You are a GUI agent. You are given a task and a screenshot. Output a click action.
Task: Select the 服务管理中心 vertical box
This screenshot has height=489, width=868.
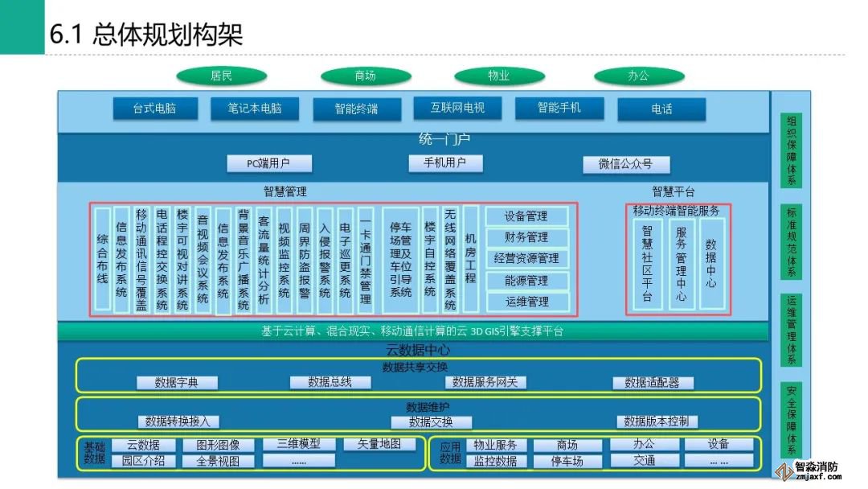[x=680, y=263]
